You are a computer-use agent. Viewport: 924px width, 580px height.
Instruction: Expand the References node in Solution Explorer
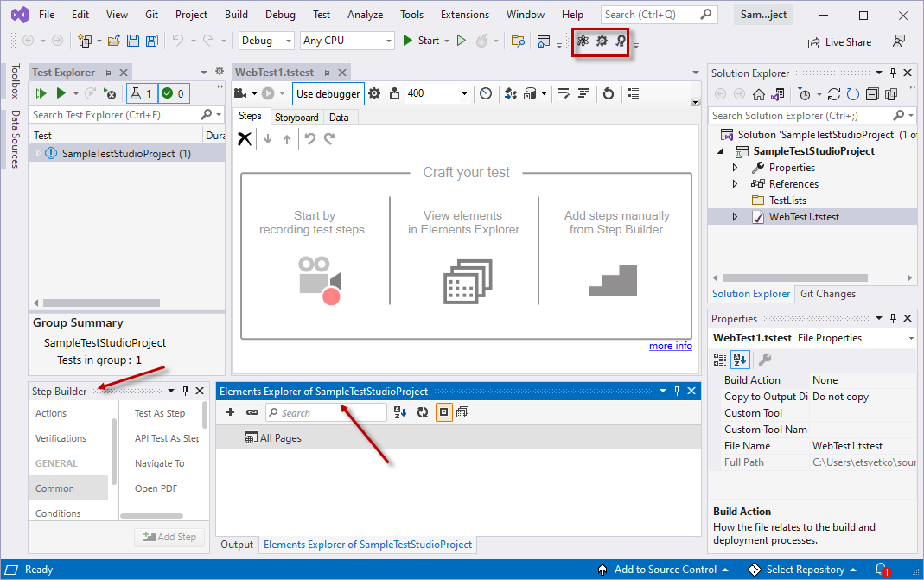pos(735,184)
